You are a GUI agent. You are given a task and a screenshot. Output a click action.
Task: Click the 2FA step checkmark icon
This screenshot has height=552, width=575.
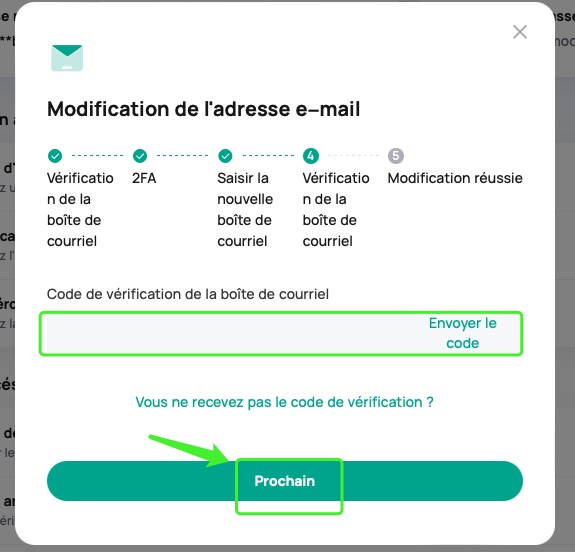(x=140, y=156)
